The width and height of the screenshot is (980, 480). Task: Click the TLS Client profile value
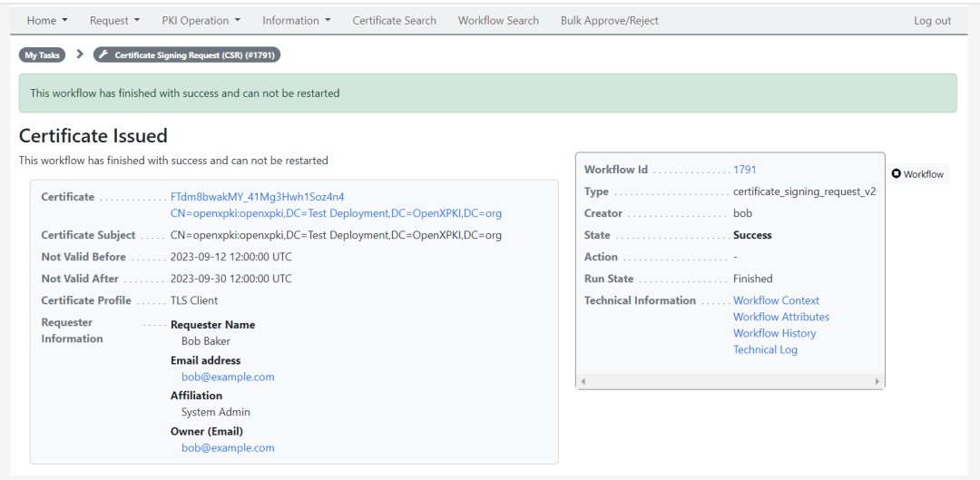(194, 300)
